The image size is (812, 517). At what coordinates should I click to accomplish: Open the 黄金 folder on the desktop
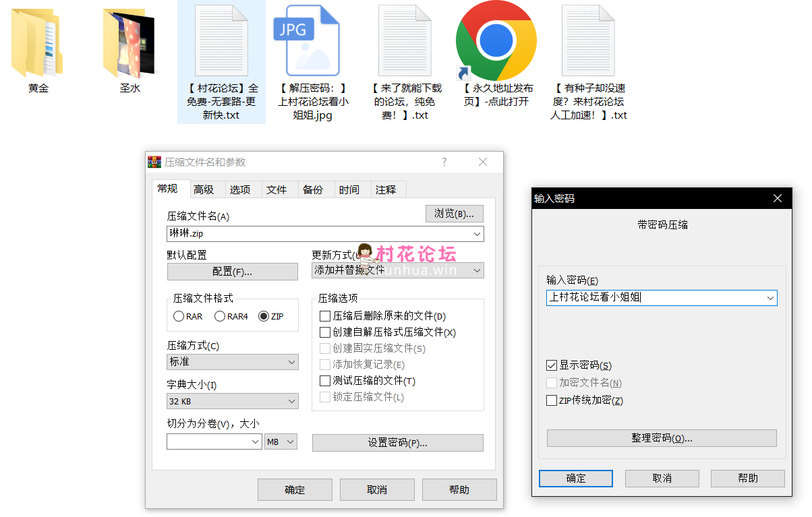[x=37, y=40]
